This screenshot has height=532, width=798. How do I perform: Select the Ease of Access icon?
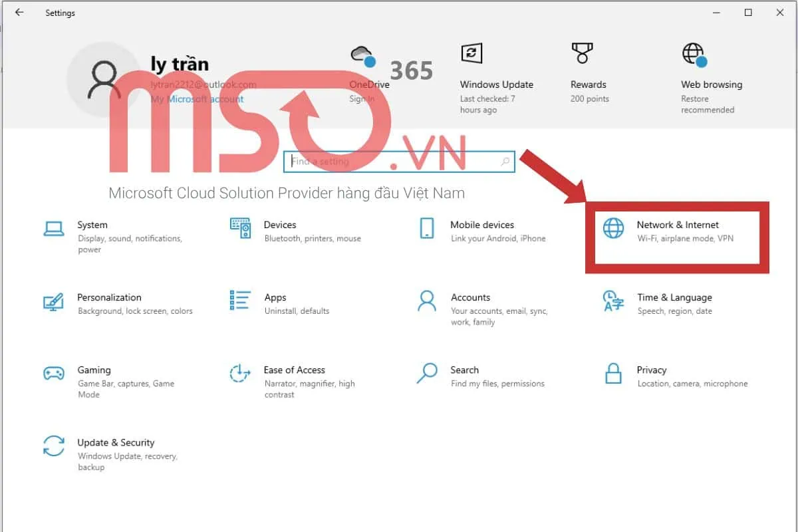[240, 373]
